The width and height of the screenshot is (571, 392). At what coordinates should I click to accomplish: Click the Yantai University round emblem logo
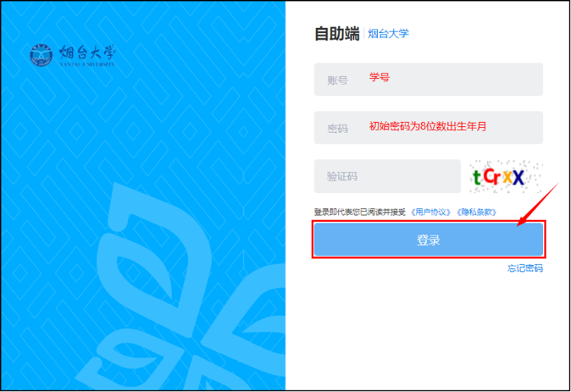[41, 54]
